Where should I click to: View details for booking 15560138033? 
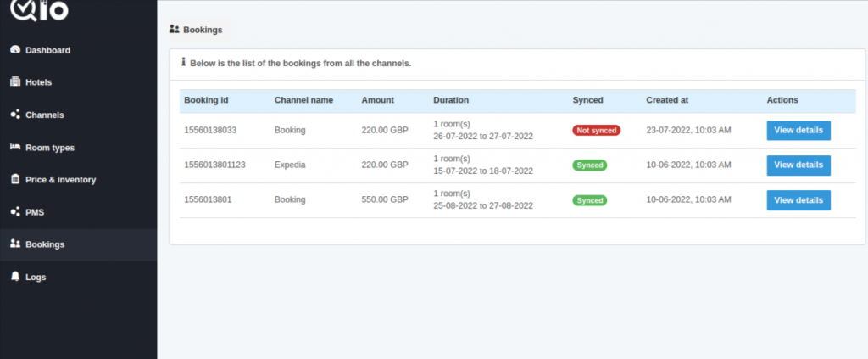coord(798,131)
